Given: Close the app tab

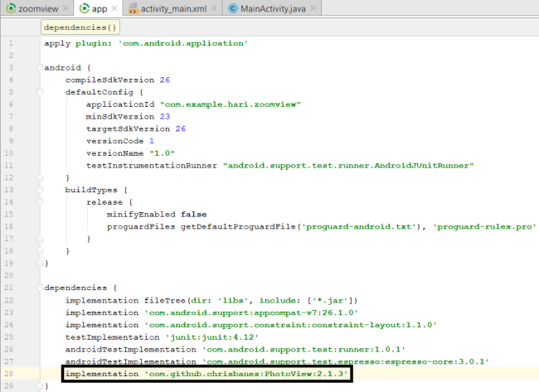Looking at the screenshot, I should 114,8.
